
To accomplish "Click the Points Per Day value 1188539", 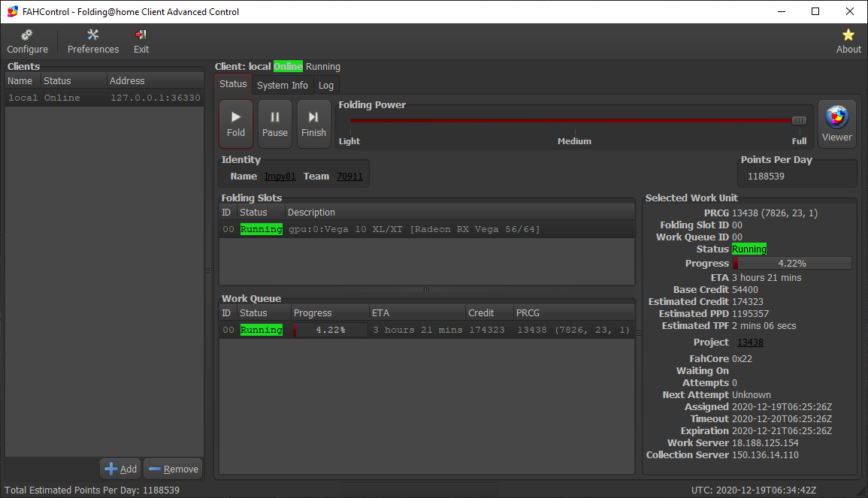I will click(x=766, y=176).
